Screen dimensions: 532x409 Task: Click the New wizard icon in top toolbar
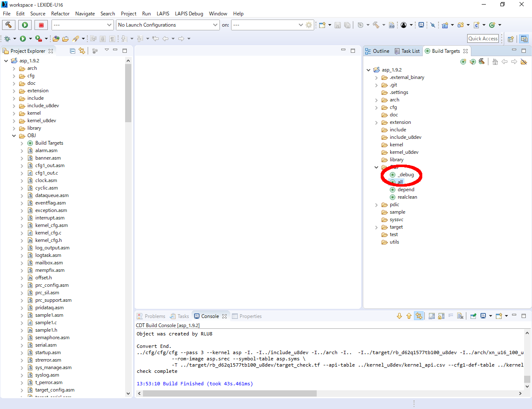pyautogui.click(x=322, y=25)
